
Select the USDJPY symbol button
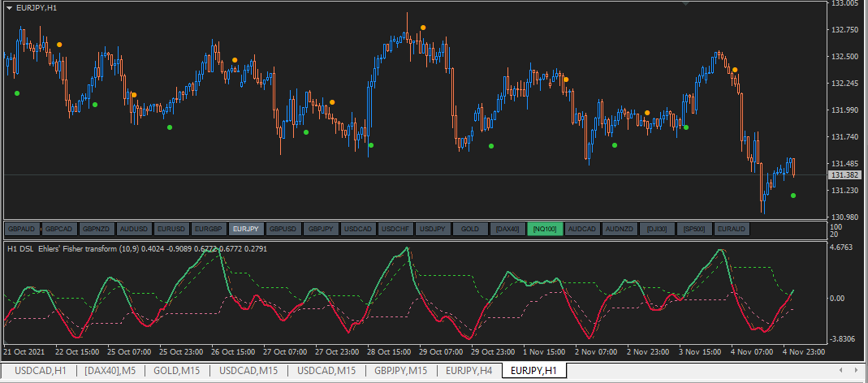pos(433,230)
